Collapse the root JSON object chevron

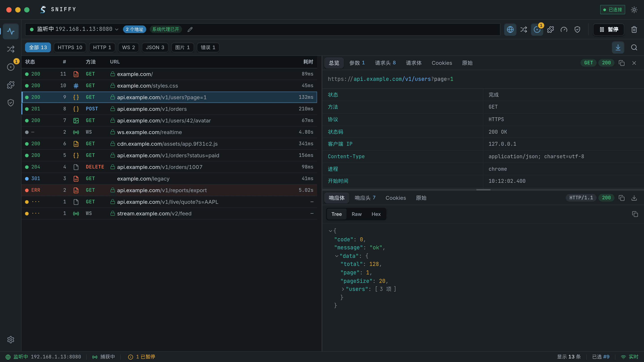click(330, 231)
